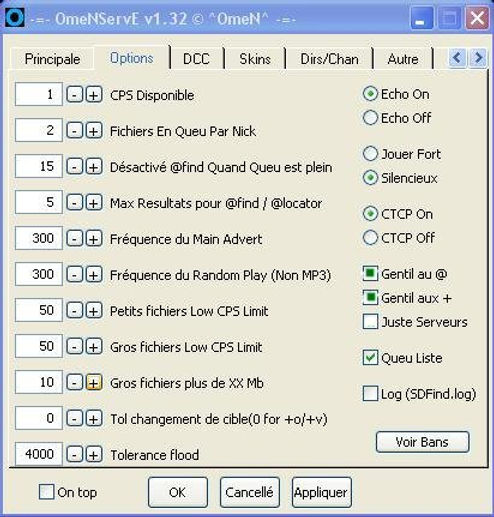The height and width of the screenshot is (517, 494).
Task: Decrease CPS Disponible with minus button
Action: (x=74, y=95)
